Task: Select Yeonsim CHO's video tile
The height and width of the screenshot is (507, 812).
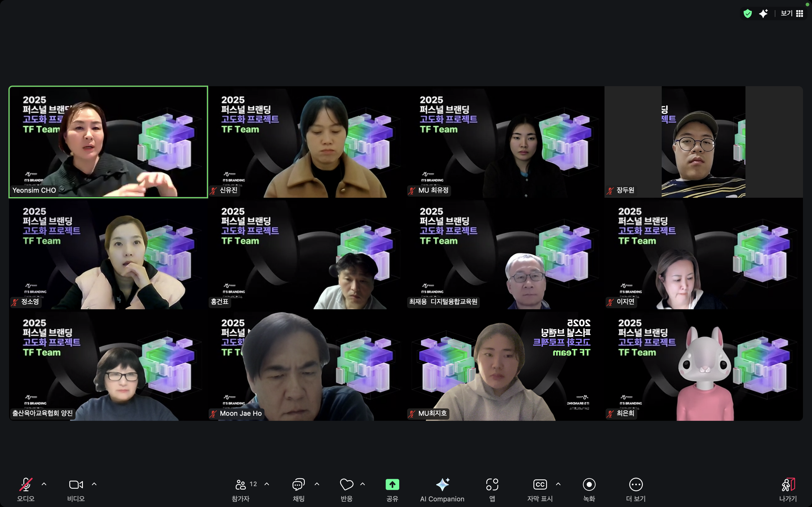Action: [x=108, y=142]
